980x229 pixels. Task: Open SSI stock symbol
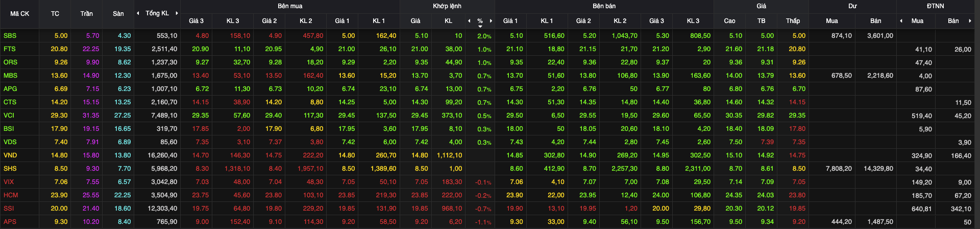tap(9, 209)
